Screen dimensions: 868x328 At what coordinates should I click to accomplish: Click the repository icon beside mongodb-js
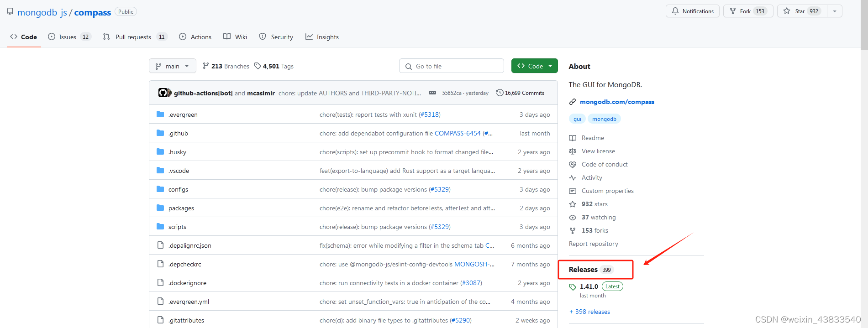click(10, 12)
